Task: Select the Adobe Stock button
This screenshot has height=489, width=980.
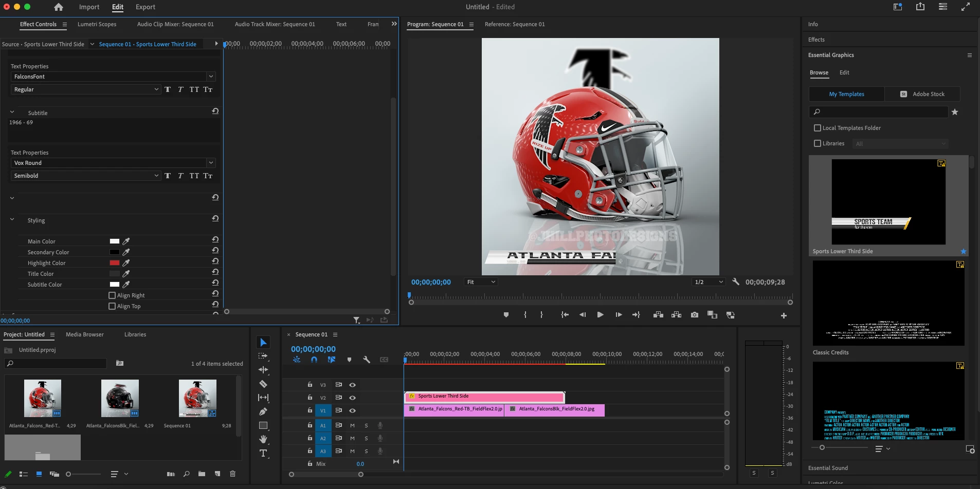Action: 922,94
